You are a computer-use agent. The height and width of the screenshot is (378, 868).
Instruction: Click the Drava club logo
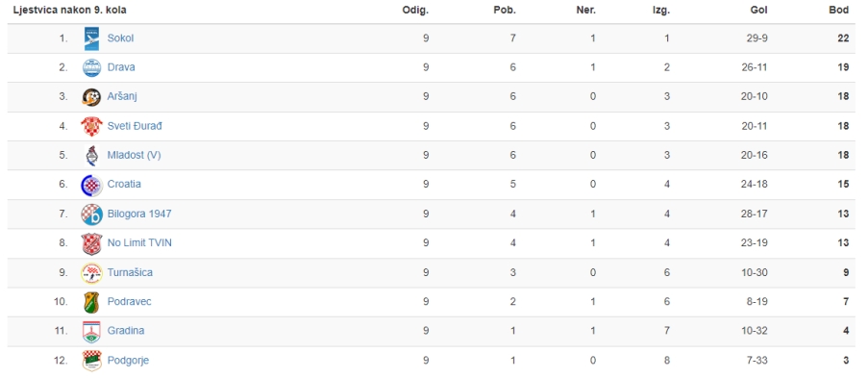tap(92, 67)
